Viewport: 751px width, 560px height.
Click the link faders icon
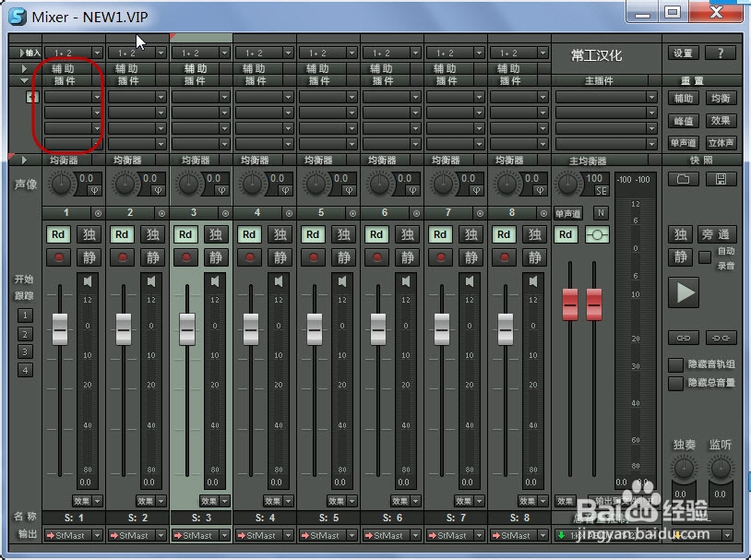684,338
